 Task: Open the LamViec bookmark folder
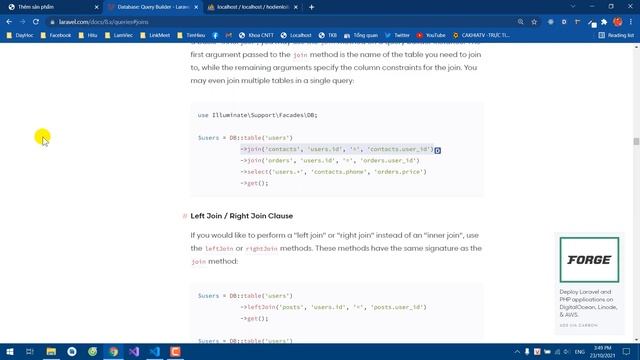point(119,36)
